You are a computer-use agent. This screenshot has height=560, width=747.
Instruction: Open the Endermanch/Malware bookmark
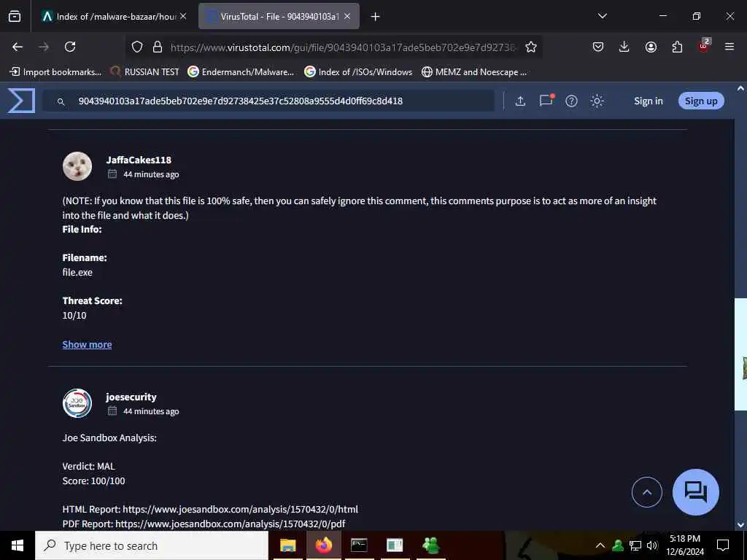point(241,72)
